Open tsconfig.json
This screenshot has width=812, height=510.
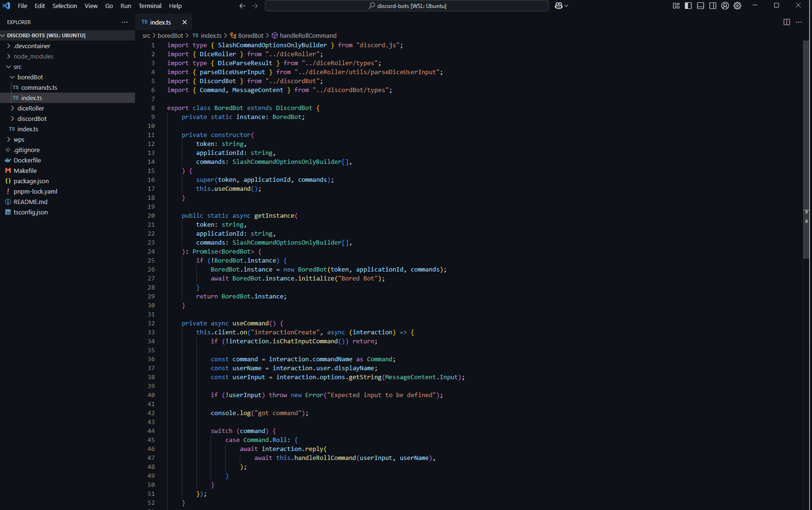click(x=68, y=212)
